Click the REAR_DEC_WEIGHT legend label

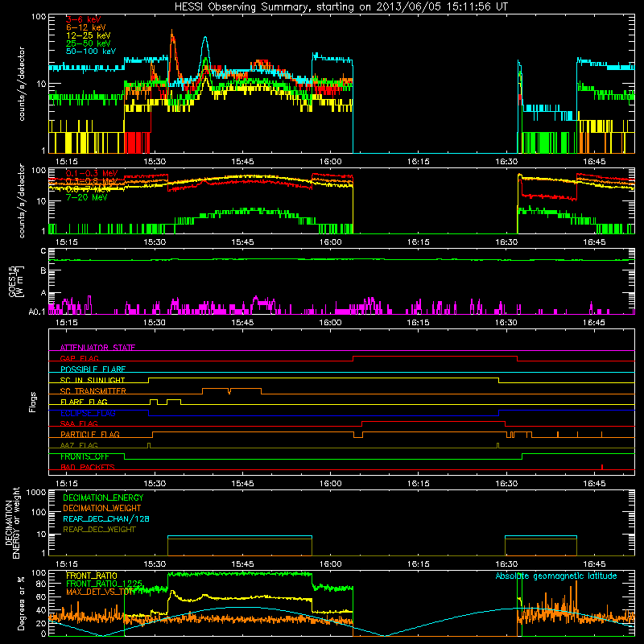[x=99, y=530]
